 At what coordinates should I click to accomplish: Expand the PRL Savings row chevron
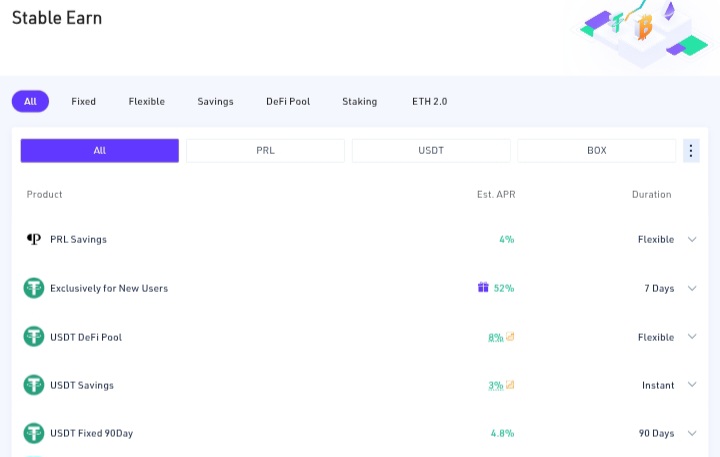692,239
